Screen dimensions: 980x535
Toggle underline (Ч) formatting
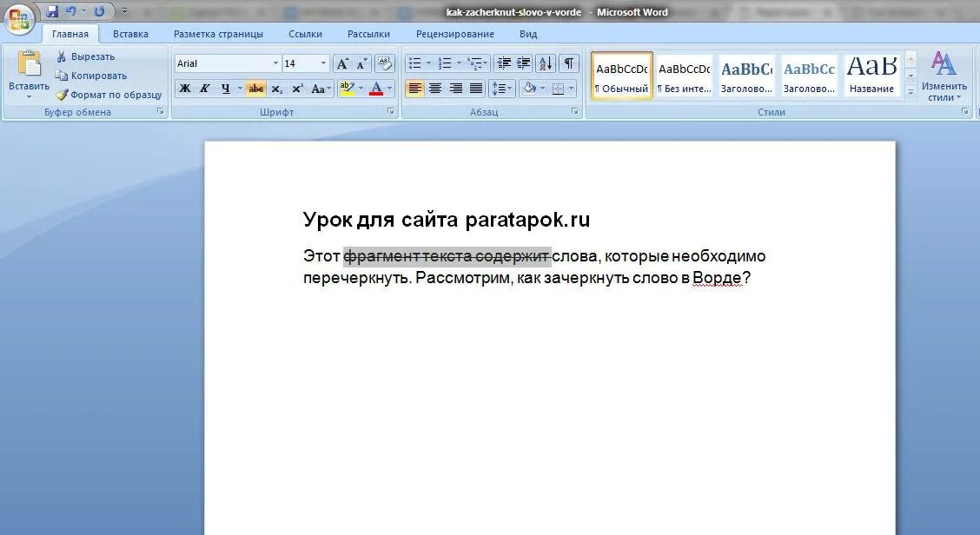point(225,89)
